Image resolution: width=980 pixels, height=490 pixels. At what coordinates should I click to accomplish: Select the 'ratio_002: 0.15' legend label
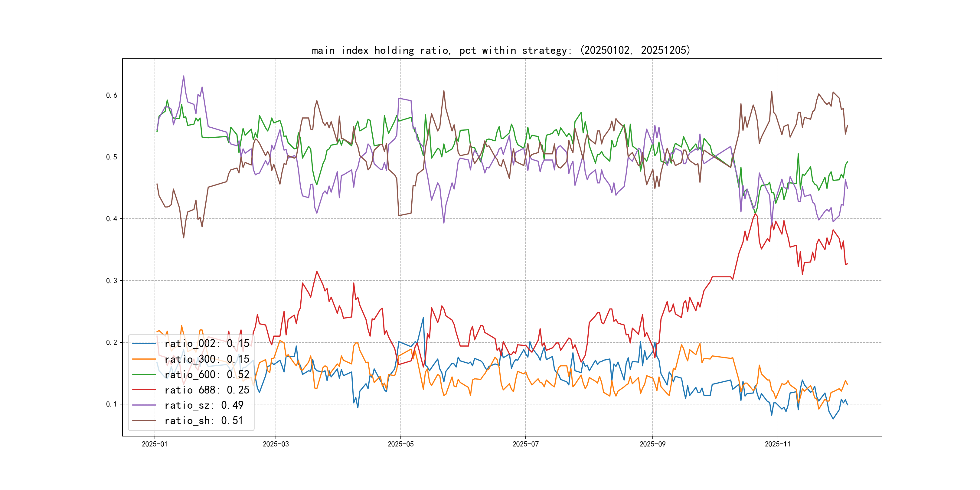207,344
